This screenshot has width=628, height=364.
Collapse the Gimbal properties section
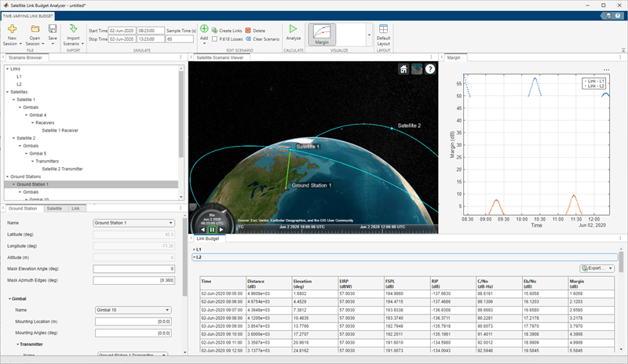(x=9, y=299)
